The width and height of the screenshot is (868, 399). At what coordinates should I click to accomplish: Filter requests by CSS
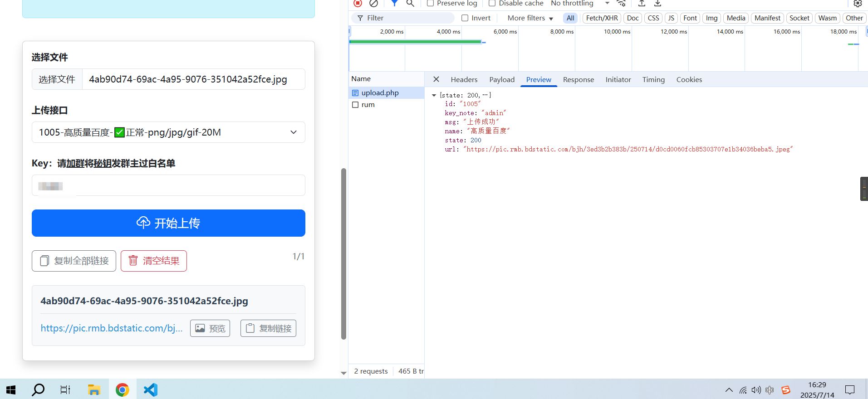(x=653, y=18)
